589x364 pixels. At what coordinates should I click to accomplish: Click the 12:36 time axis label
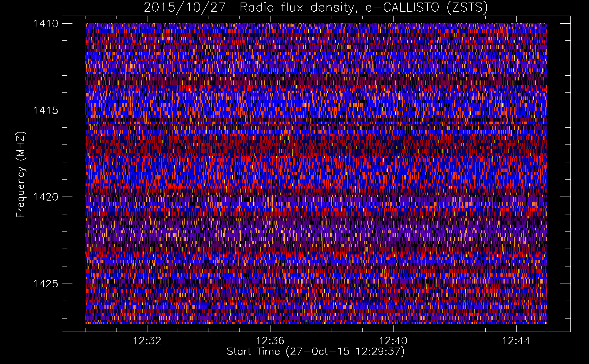click(x=270, y=341)
